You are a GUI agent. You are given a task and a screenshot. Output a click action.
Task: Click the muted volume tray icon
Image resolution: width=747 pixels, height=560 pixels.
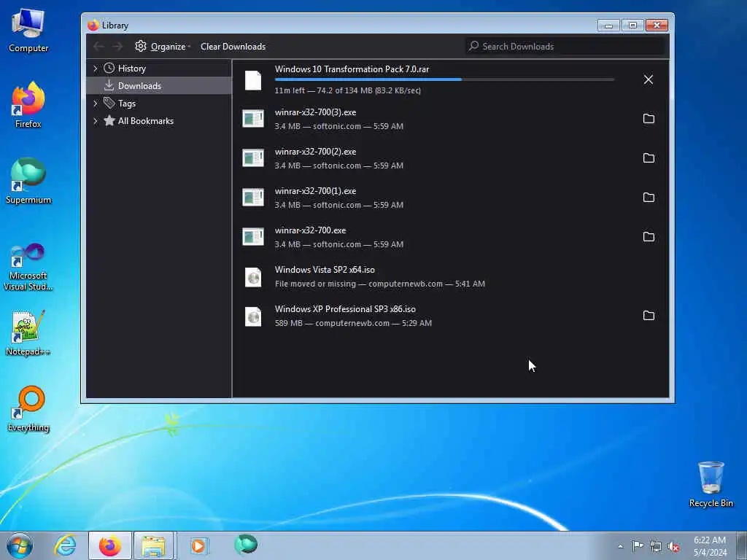[x=673, y=547]
